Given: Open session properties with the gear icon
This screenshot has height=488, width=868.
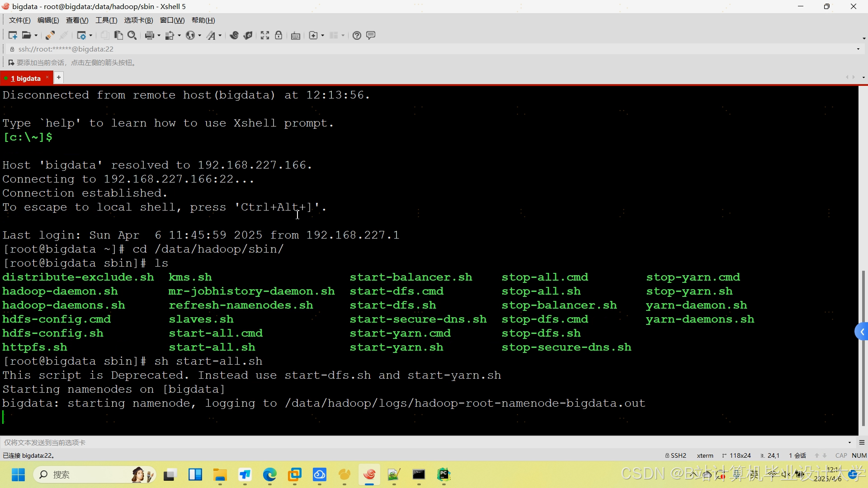Looking at the screenshot, I should 82,35.
